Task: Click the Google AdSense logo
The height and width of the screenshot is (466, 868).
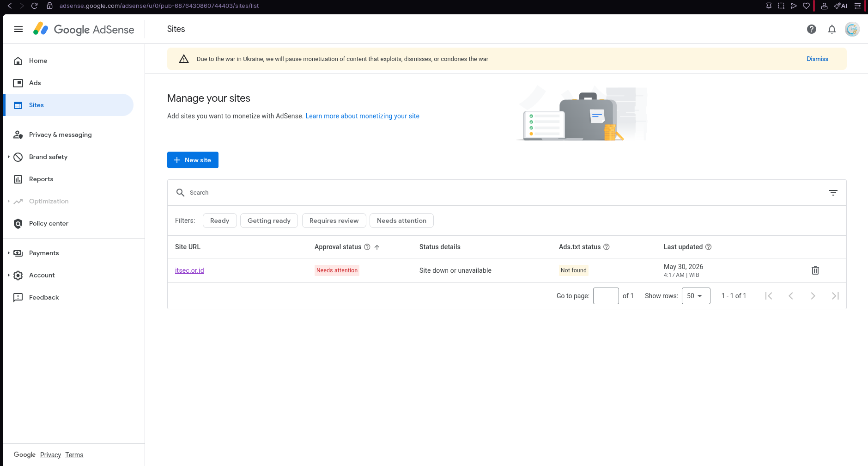Action: (x=84, y=29)
